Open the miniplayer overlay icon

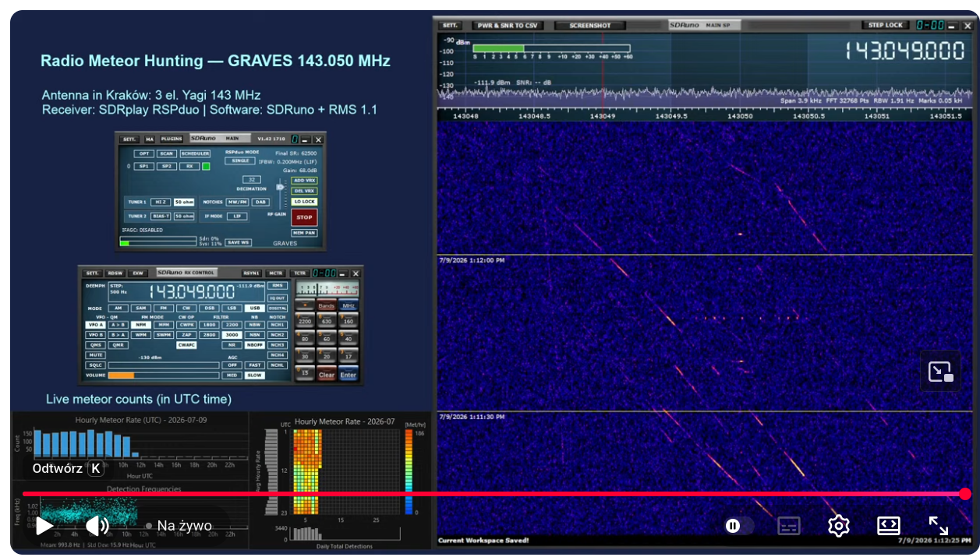(940, 372)
